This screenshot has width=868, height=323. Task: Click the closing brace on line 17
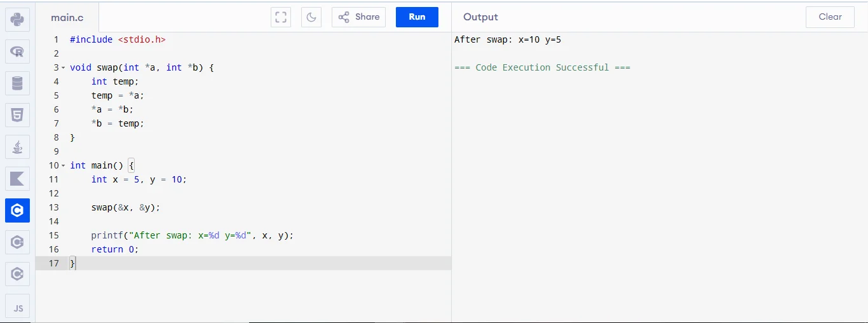(72, 263)
